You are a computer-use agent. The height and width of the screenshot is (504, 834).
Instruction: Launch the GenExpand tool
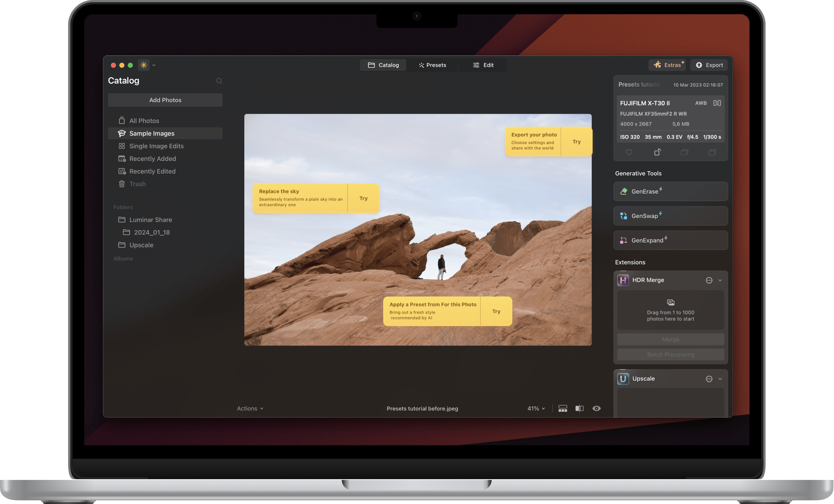tap(670, 240)
